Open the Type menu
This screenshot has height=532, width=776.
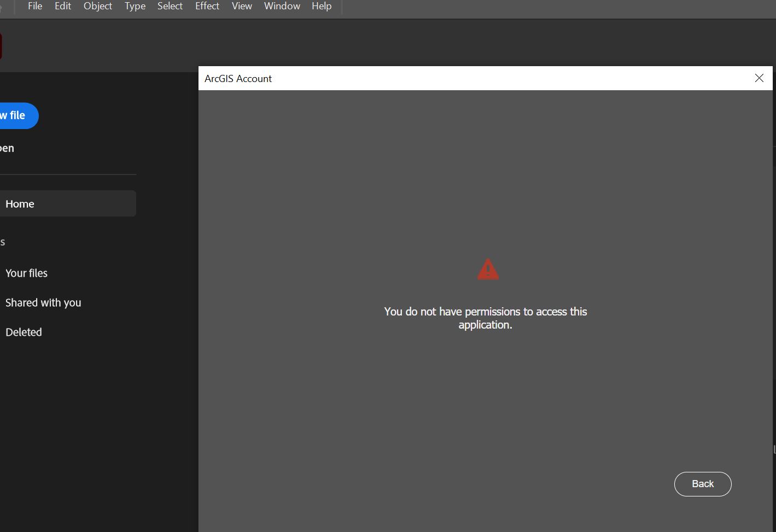pyautogui.click(x=135, y=6)
